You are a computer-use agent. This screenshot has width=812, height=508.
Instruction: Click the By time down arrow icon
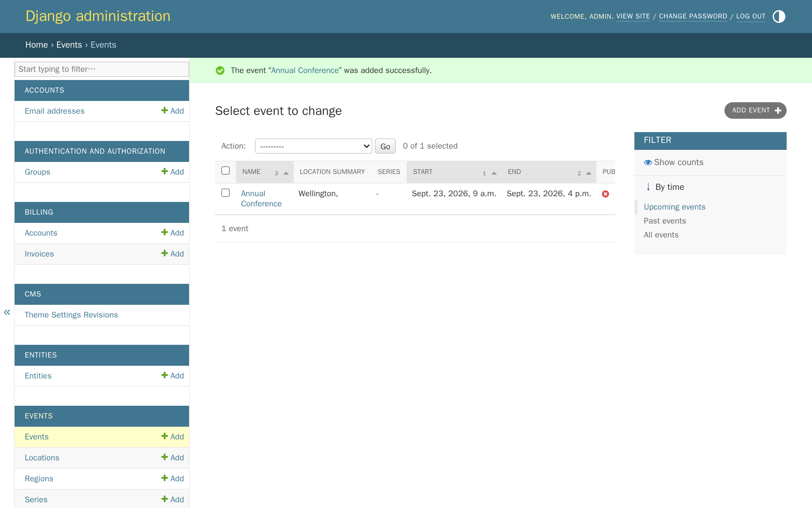(x=648, y=187)
